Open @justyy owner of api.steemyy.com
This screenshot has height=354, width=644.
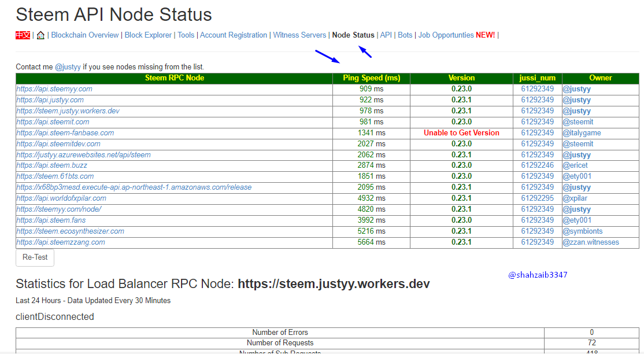tap(576, 89)
